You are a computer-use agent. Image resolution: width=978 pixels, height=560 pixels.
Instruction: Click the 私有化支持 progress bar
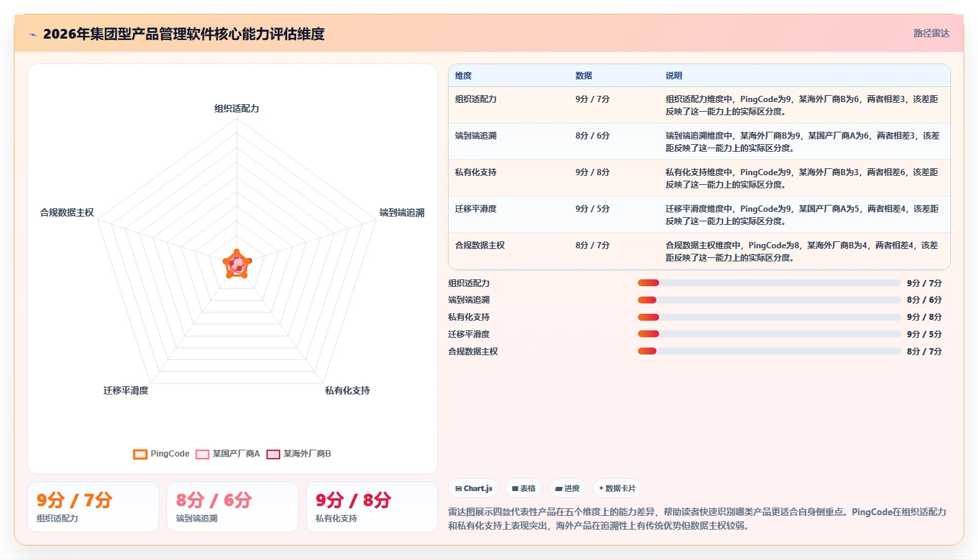click(x=769, y=317)
